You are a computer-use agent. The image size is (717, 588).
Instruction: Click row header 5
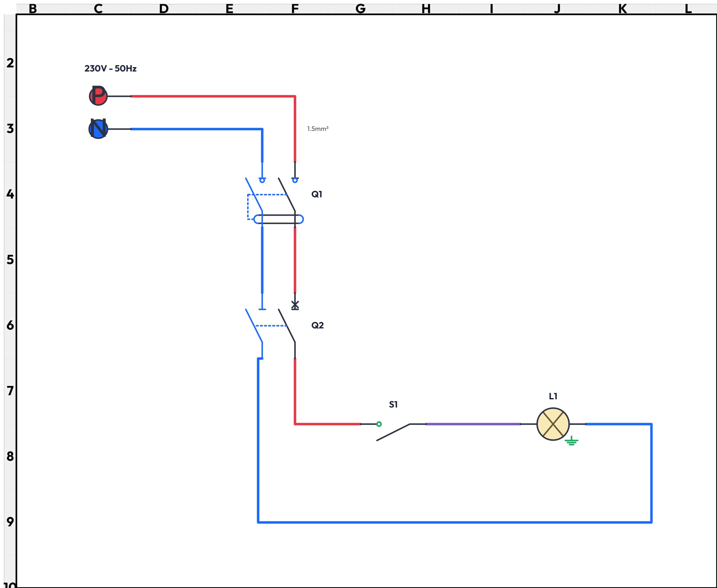(10, 260)
